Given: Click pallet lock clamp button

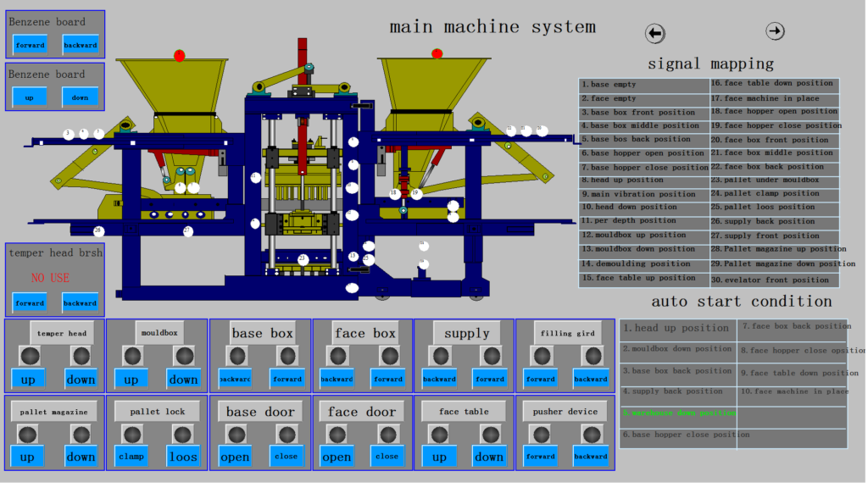Looking at the screenshot, I should point(131,457).
